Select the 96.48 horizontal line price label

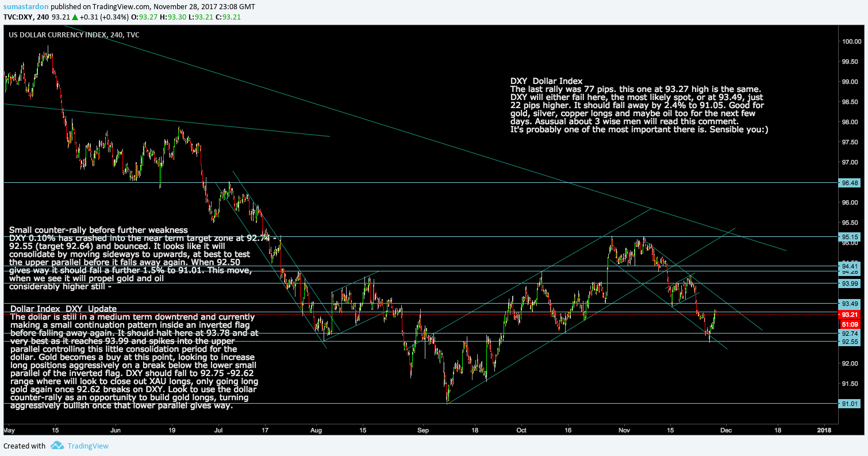pos(850,183)
